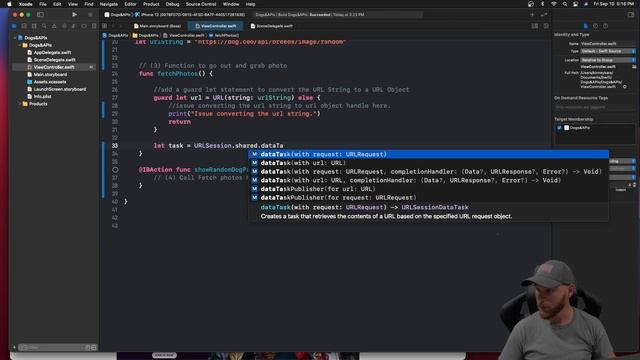The image size is (640, 360).
Task: Open the Source Control navigator
Action: tap(24, 26)
